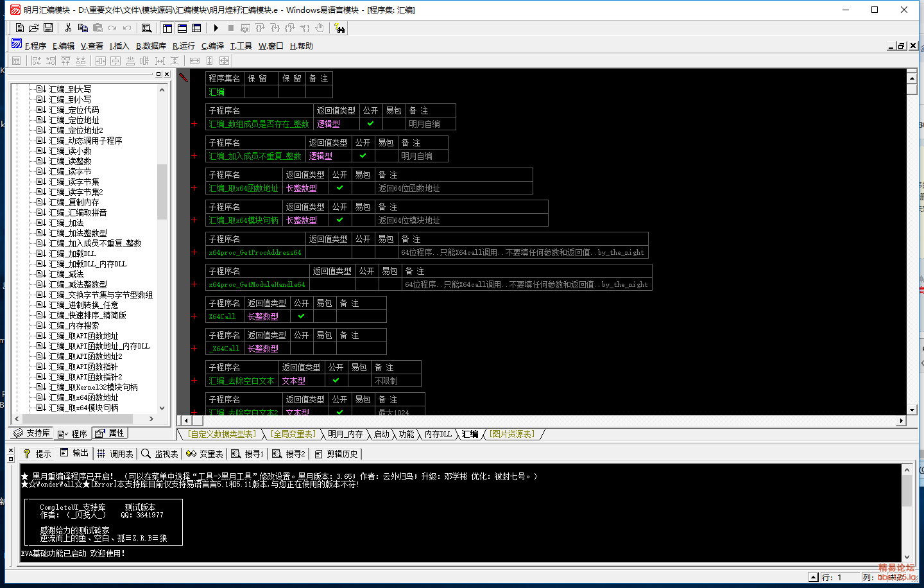Click the binoculars help search icon
Viewport: 924px width, 588px height.
339,28
